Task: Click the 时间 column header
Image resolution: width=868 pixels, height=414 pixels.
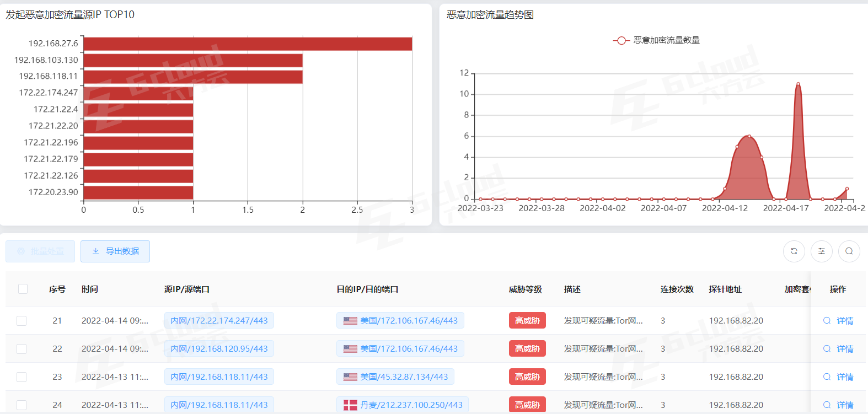Action: coord(90,289)
